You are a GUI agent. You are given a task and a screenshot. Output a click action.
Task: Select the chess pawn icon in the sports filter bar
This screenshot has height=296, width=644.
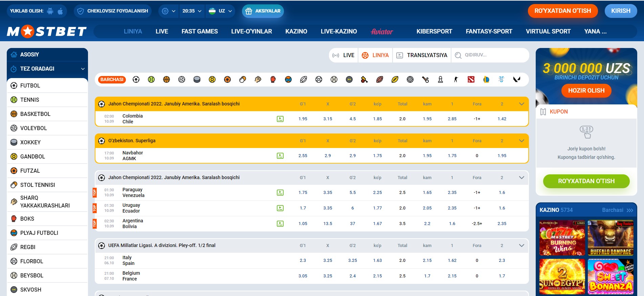coord(441,79)
